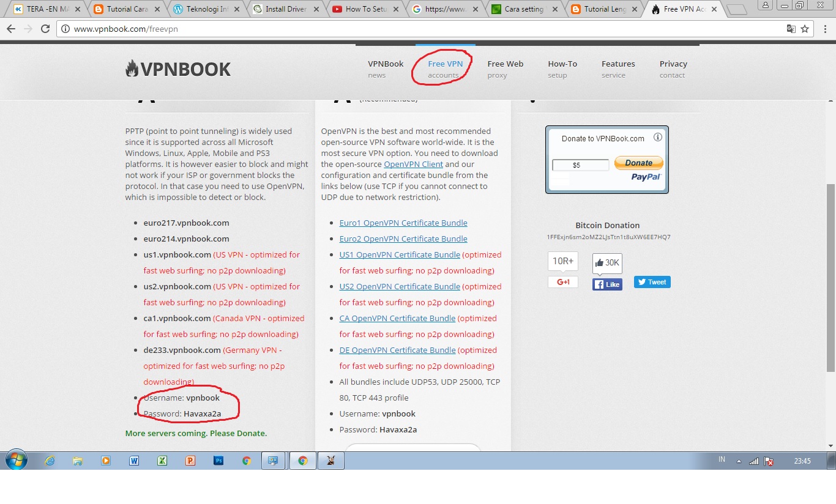Close the 'How To Setu' YouTube tab
The width and height of the screenshot is (836, 504).
[396, 9]
